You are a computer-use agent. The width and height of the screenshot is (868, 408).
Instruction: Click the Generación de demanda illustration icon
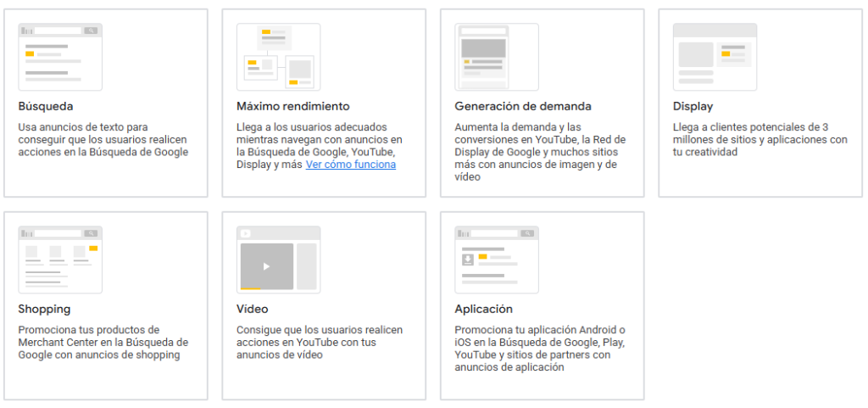[497, 57]
